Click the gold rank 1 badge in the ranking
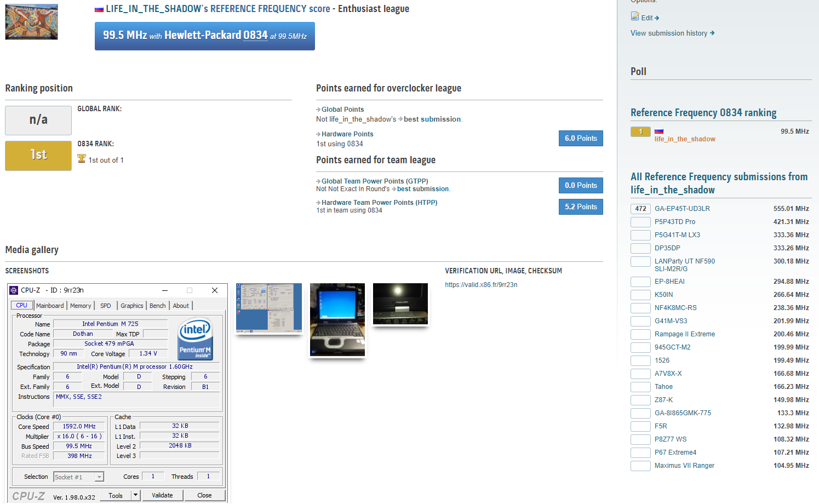The image size is (819, 504). click(x=640, y=131)
